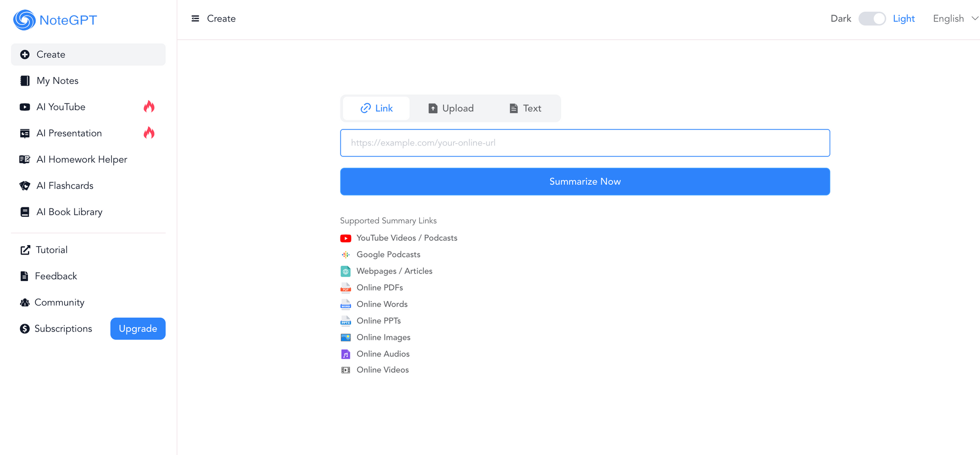Click the Dark label in the header
This screenshot has width=980, height=455.
(841, 19)
